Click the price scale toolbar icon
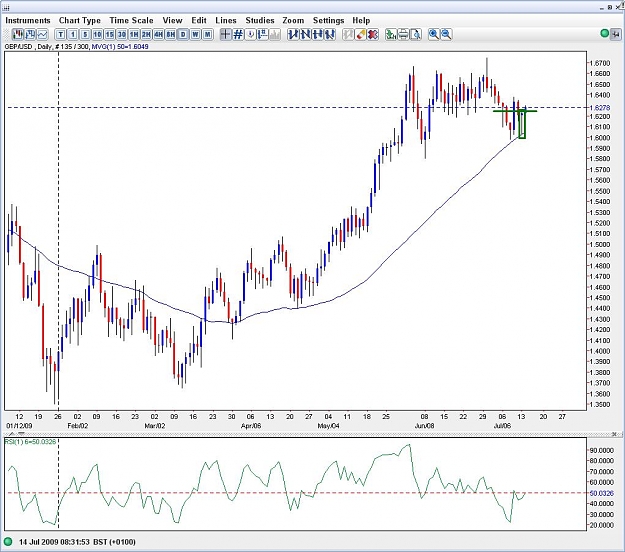 [x=262, y=34]
